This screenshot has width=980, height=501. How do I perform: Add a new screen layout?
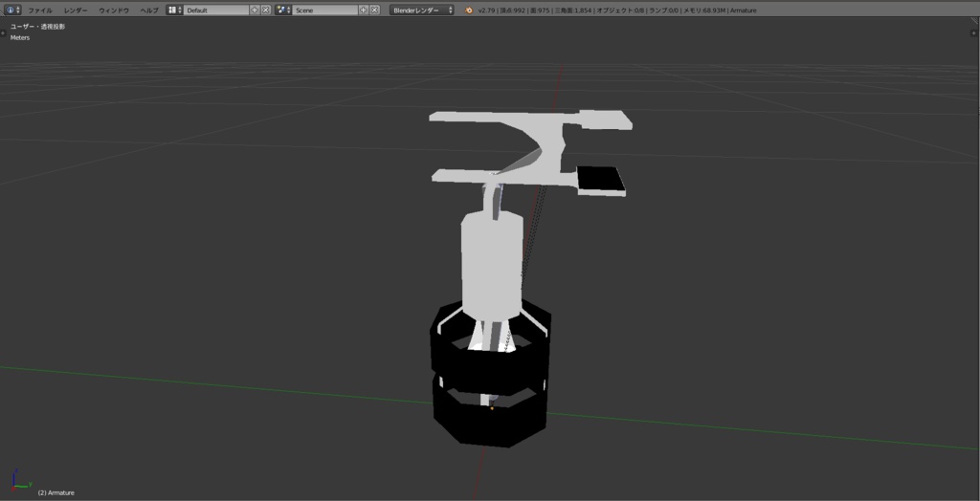point(255,10)
